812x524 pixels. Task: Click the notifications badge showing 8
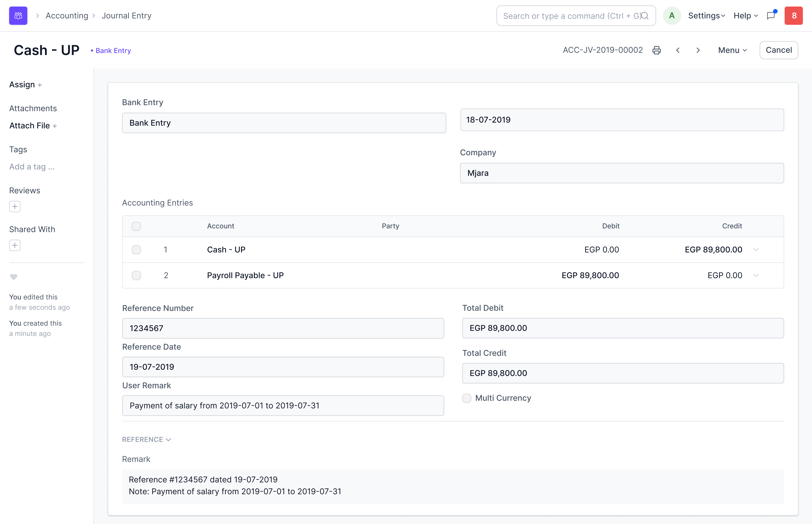[x=794, y=15]
